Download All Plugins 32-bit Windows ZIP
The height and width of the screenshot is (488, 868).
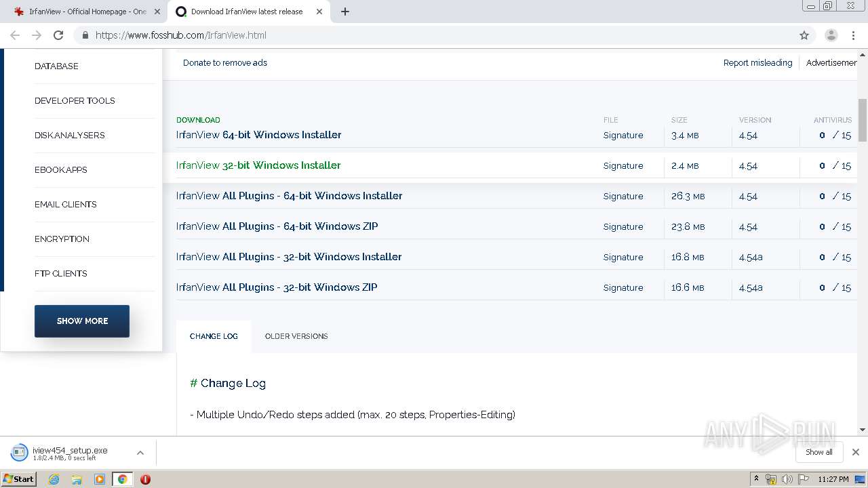tap(277, 287)
